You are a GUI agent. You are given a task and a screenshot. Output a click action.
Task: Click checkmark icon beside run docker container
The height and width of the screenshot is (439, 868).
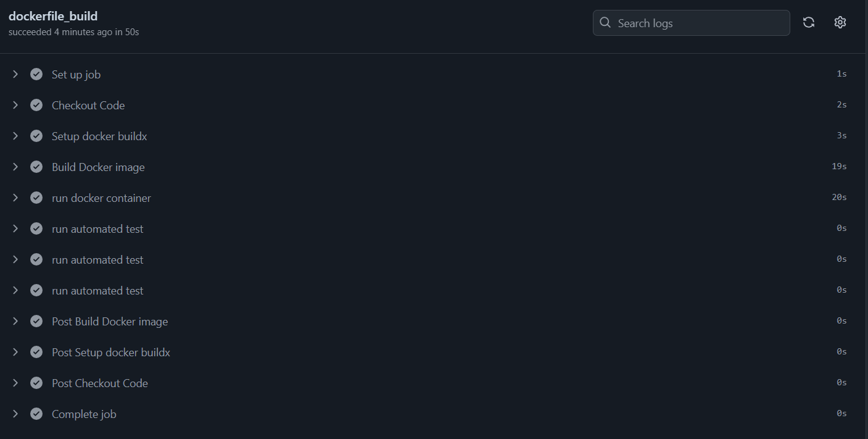(x=36, y=198)
